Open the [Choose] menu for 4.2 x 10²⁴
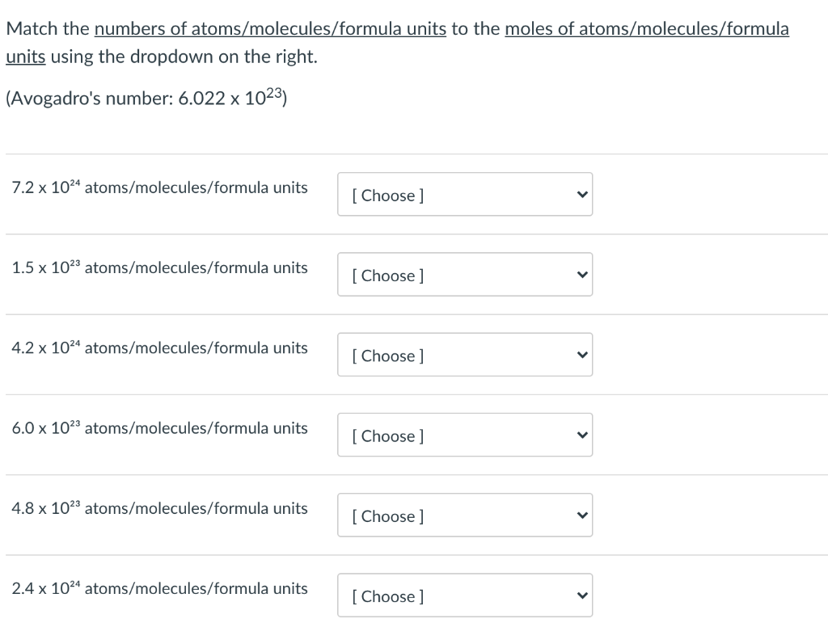The width and height of the screenshot is (828, 644). pyautogui.click(x=465, y=354)
